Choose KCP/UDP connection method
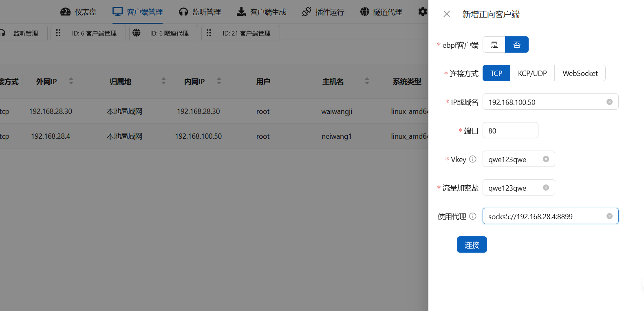 pos(532,73)
